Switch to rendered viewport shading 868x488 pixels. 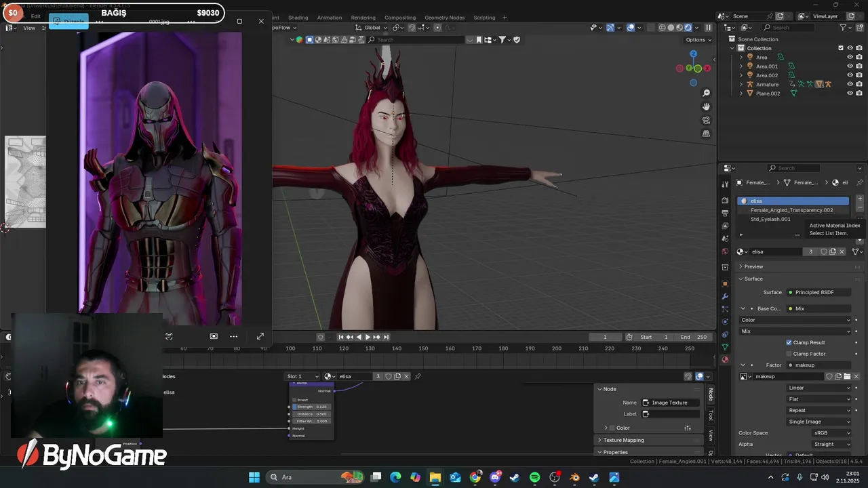tap(688, 28)
